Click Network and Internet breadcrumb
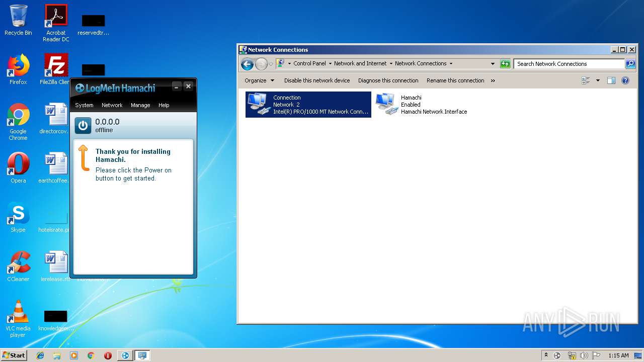 pyautogui.click(x=360, y=63)
